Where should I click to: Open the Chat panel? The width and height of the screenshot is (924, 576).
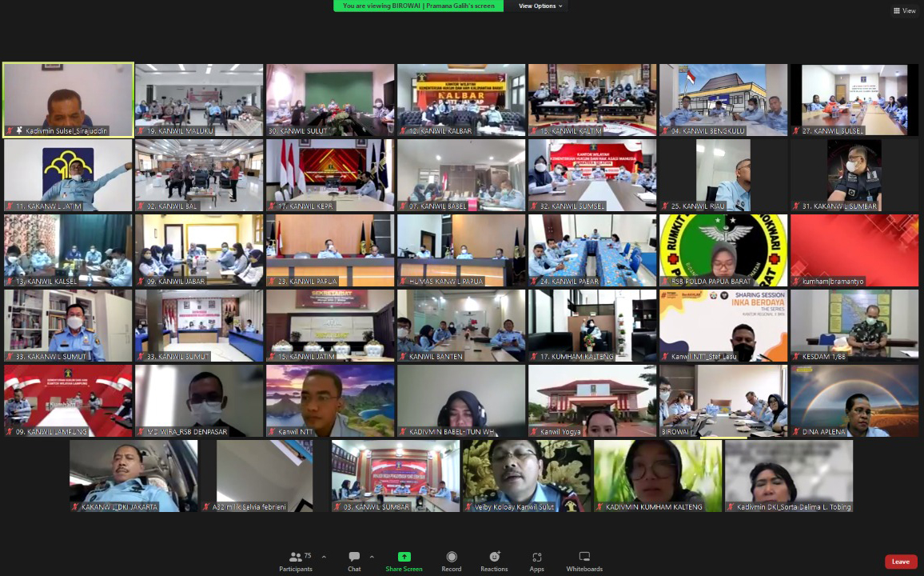click(354, 560)
